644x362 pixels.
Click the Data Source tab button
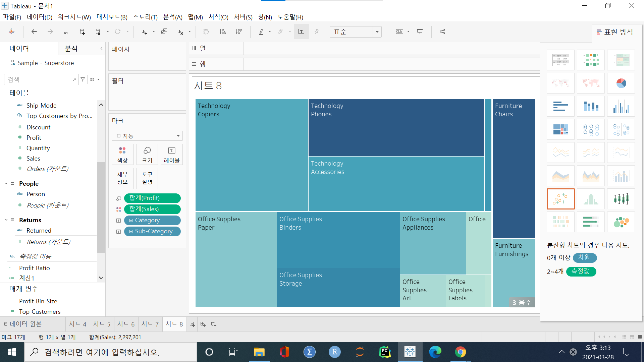23,324
